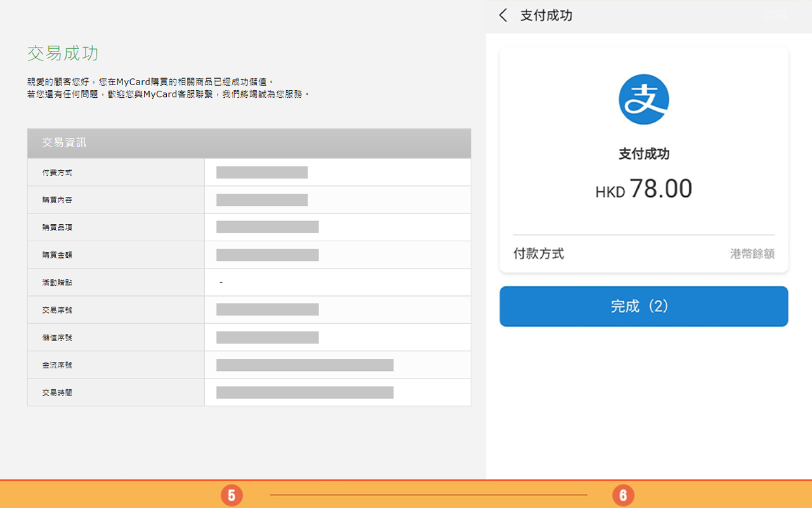Select the 支付成功 title in the top bar
Screen dimensions: 812x508
pos(546,15)
